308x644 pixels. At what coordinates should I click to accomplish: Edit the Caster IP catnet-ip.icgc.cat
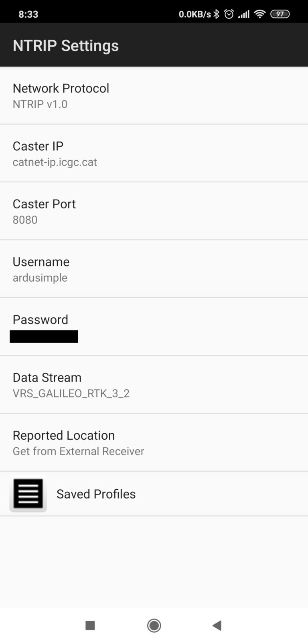pyautogui.click(x=154, y=153)
